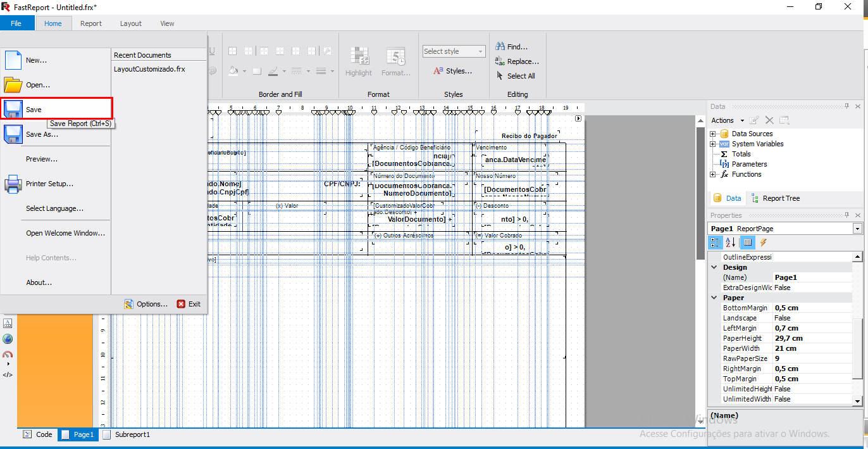
Task: Click the edit pencil icon in Data panel
Action: pyautogui.click(x=754, y=120)
